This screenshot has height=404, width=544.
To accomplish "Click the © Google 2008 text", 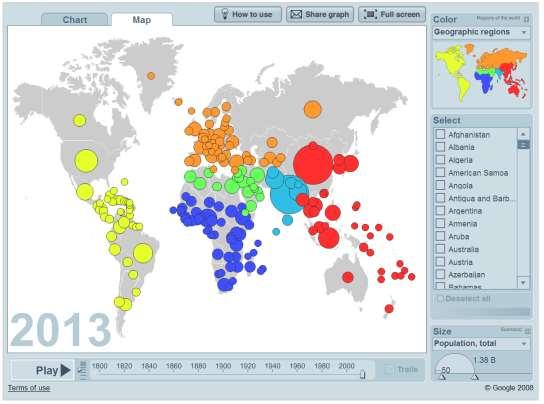I will [x=509, y=388].
